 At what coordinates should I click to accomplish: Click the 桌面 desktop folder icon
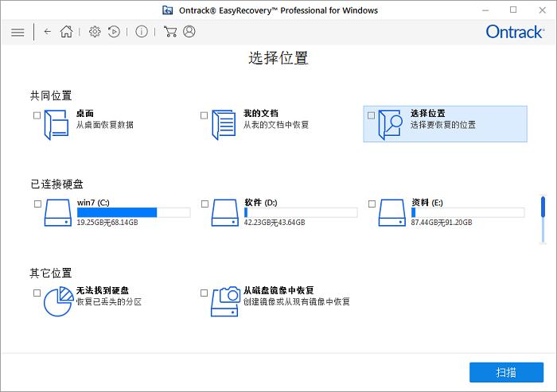[x=56, y=125]
